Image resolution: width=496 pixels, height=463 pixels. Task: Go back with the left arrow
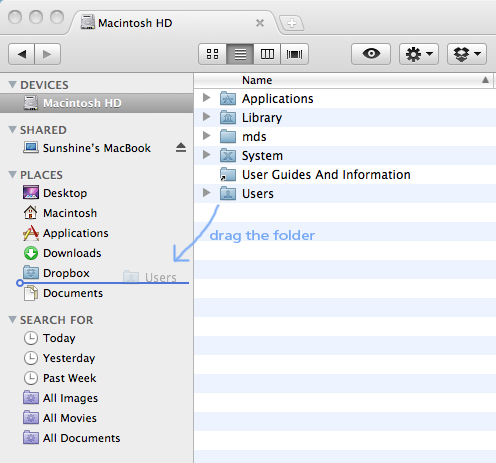coord(21,54)
